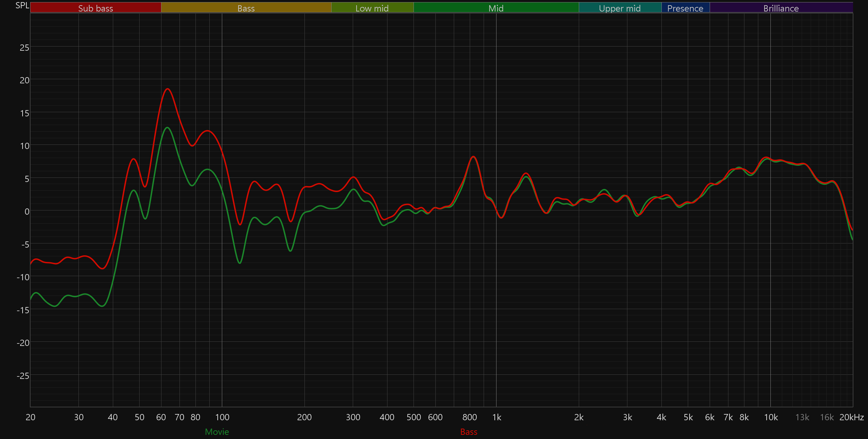Click the 100 Hz frequency axis label
The width and height of the screenshot is (868, 439).
point(222,417)
